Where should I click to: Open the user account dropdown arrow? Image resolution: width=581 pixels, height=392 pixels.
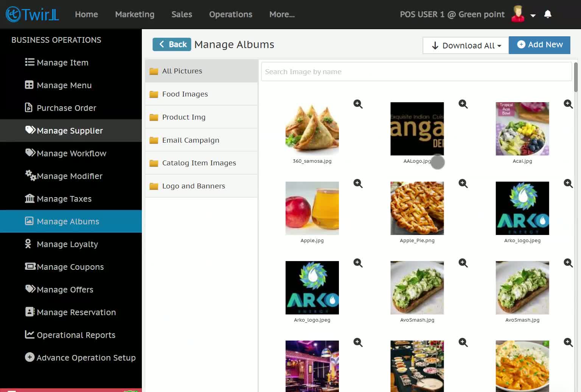pos(533,16)
